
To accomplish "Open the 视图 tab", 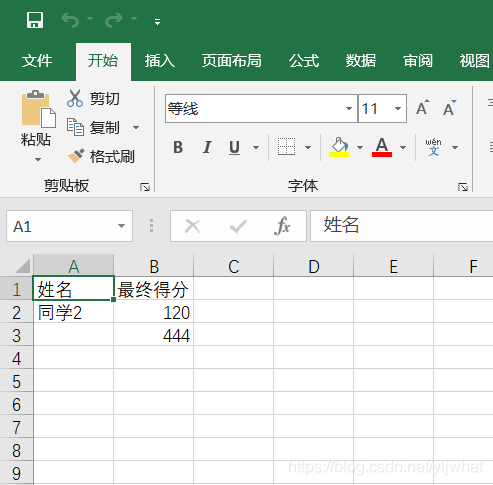I will (475, 61).
